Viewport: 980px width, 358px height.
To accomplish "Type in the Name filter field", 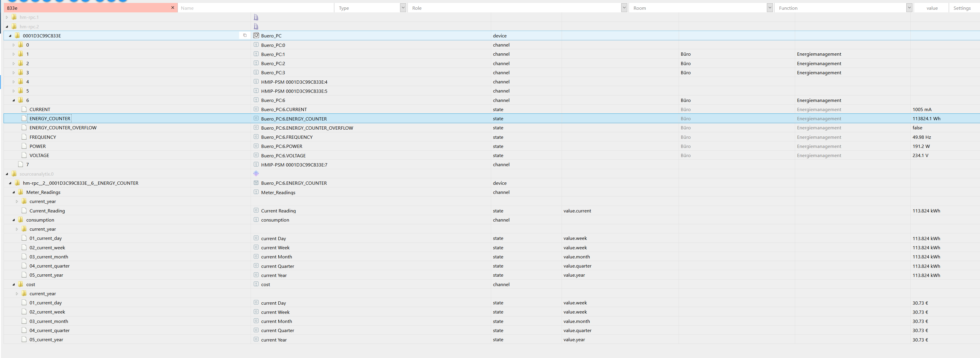I will [x=255, y=8].
